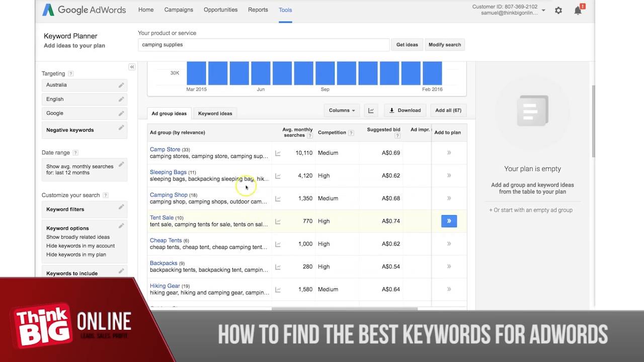Click Targeting help question mark

point(70,73)
